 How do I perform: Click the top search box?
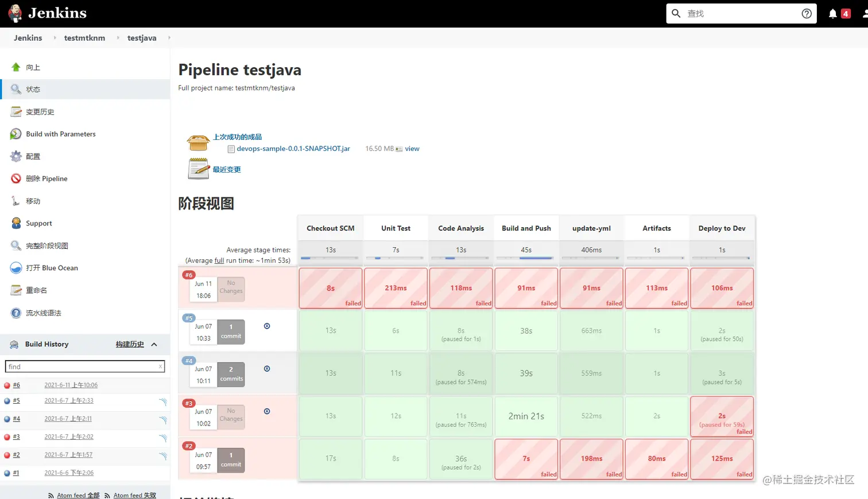point(742,14)
